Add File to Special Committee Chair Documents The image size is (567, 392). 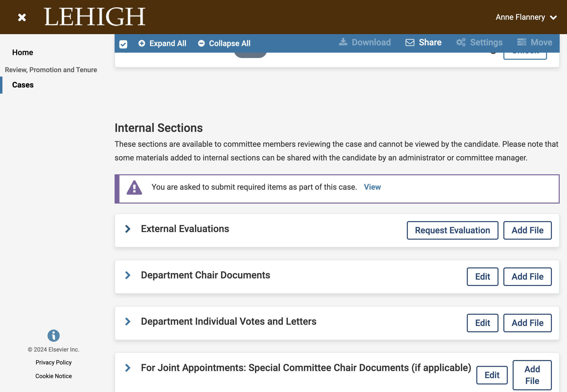(532, 375)
